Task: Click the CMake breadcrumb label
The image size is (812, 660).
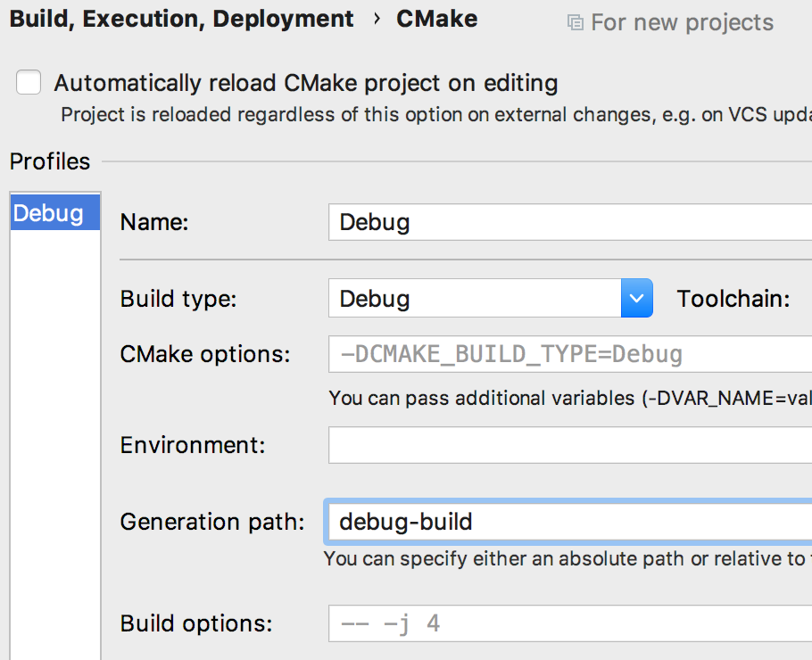Action: click(x=436, y=19)
